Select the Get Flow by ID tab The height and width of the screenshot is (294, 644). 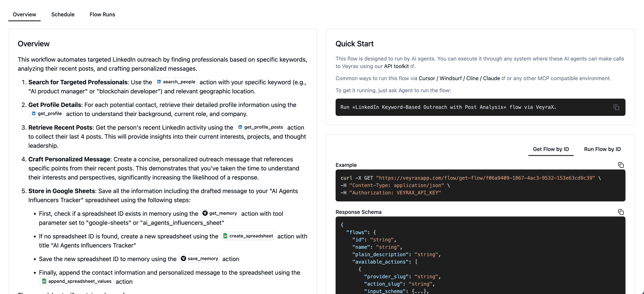pos(551,149)
